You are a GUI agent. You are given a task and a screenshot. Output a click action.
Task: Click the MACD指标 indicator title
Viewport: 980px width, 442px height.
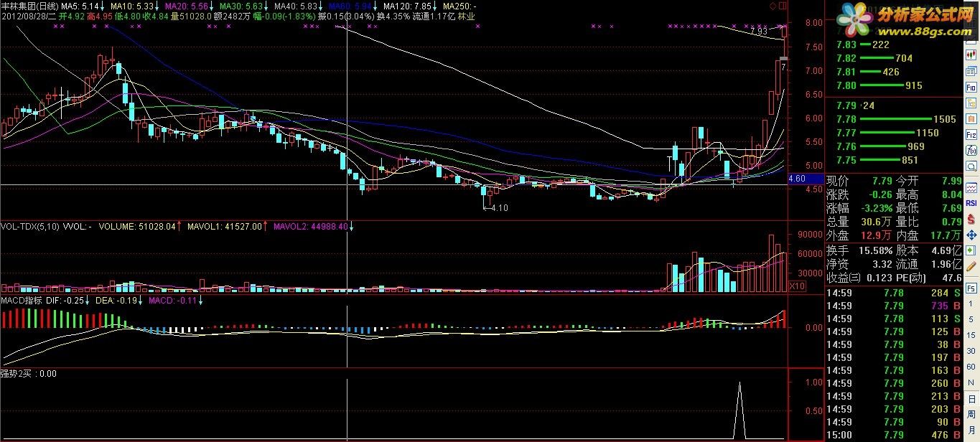point(22,300)
